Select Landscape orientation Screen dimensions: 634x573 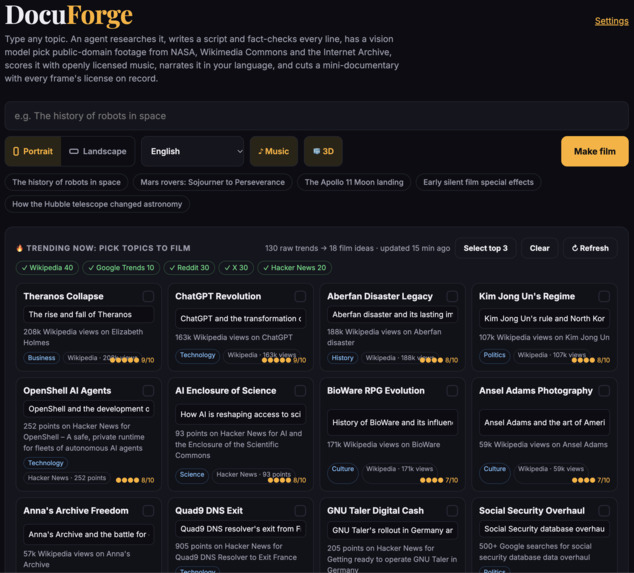coord(98,151)
